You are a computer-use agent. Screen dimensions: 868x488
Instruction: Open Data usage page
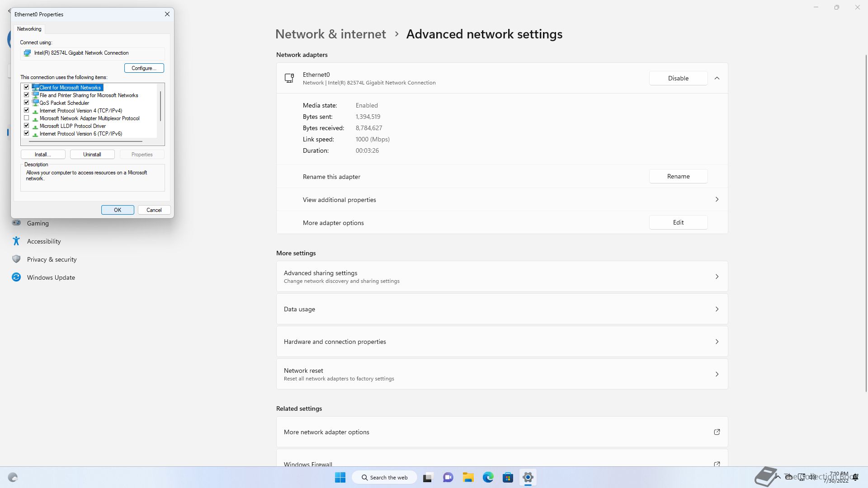(502, 309)
